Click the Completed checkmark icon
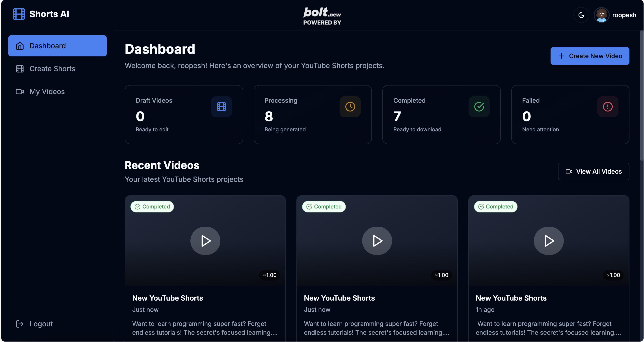The width and height of the screenshot is (644, 342). click(x=479, y=107)
